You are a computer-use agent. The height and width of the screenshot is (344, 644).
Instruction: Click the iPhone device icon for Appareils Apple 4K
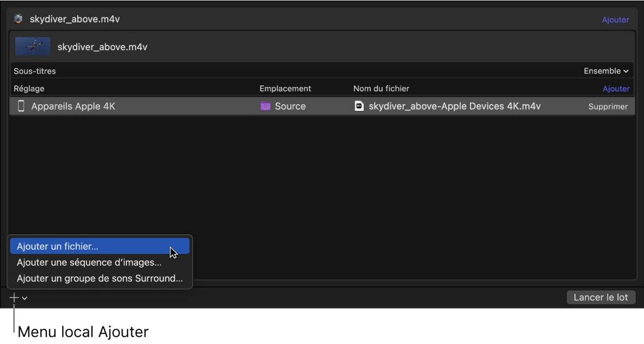pos(21,106)
